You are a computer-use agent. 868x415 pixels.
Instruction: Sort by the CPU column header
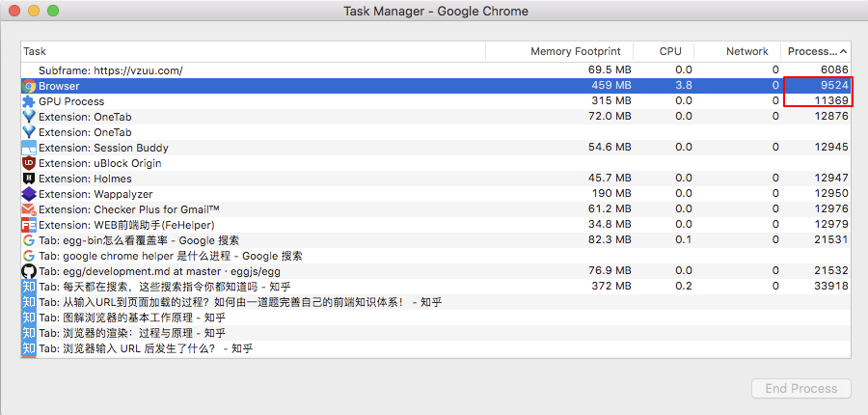click(x=664, y=51)
